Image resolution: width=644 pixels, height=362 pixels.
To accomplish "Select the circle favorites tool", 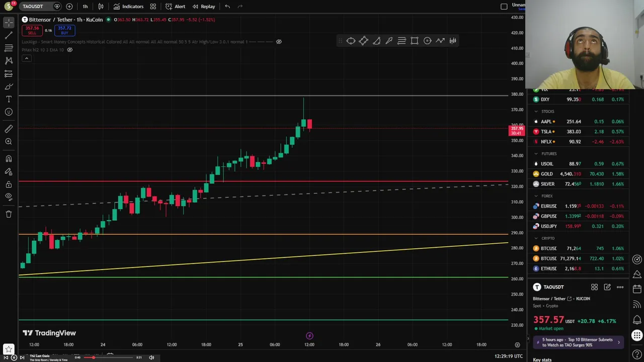I will pos(427,41).
